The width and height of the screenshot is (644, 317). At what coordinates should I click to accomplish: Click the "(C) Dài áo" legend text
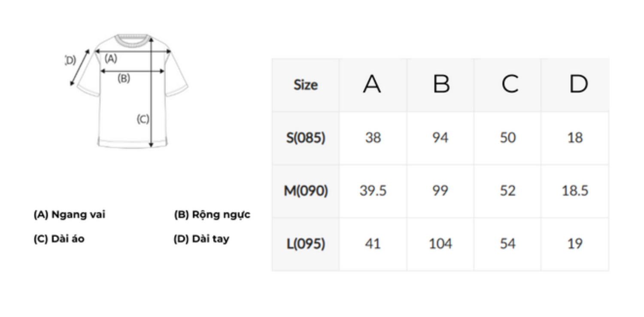point(59,239)
